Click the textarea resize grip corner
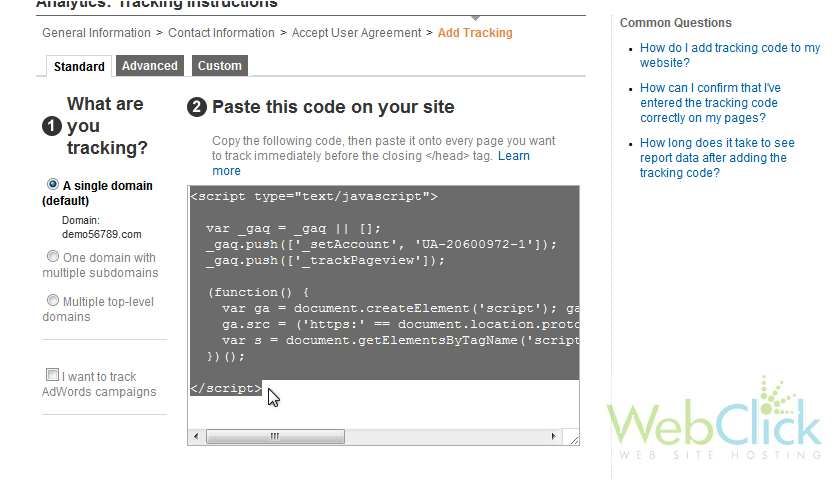Screen dimensions: 840x480 click(574, 440)
